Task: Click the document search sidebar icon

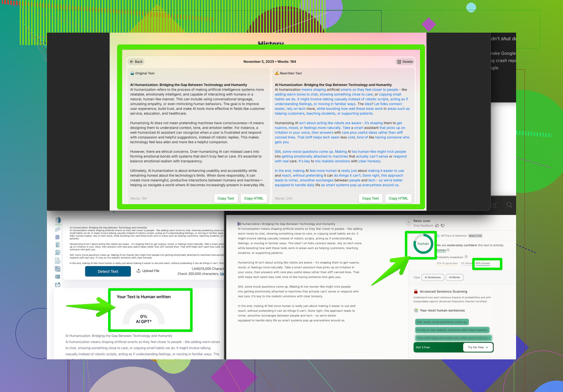Action: [58, 237]
